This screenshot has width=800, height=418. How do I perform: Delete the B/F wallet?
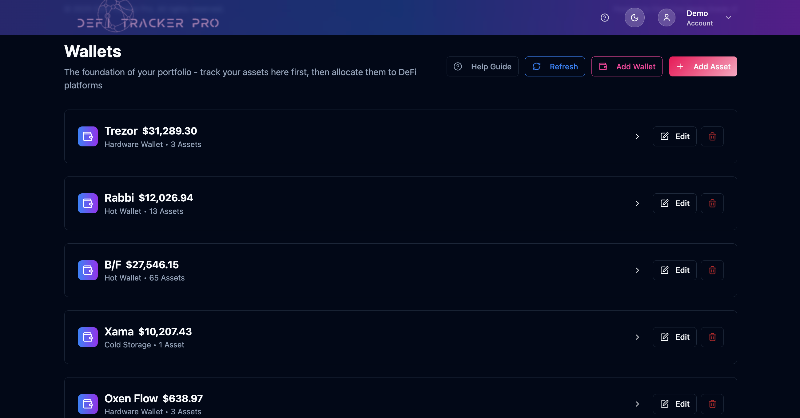712,270
